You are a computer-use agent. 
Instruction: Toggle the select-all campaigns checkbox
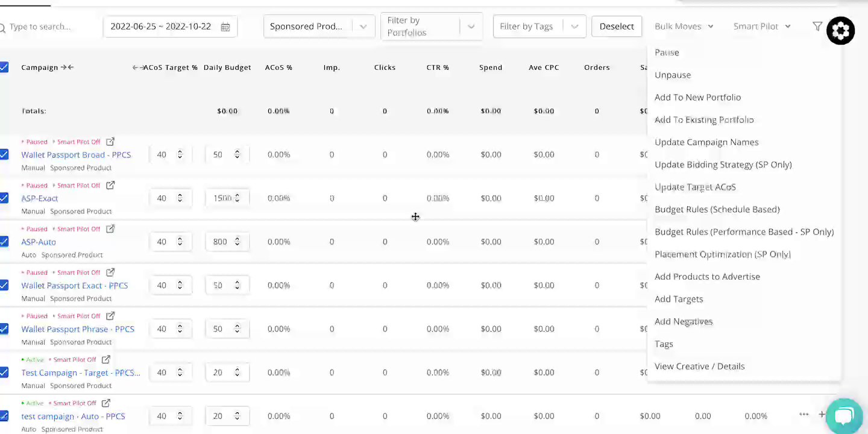tap(4, 67)
